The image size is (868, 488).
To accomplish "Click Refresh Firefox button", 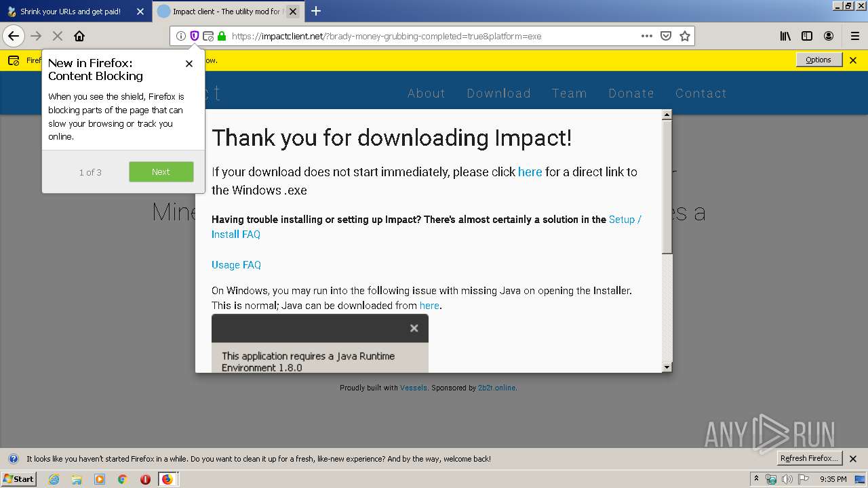I will [809, 459].
